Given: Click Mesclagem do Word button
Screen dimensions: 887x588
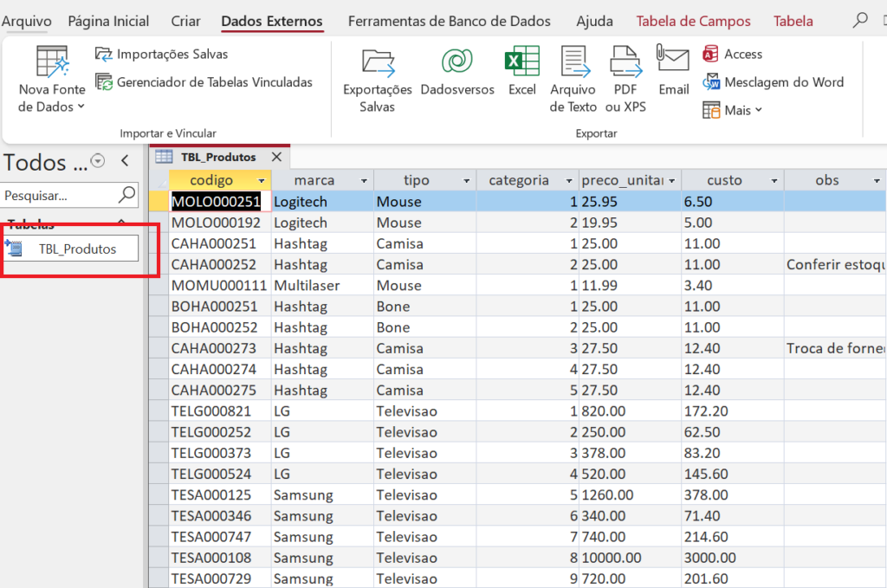Looking at the screenshot, I should pos(774,82).
